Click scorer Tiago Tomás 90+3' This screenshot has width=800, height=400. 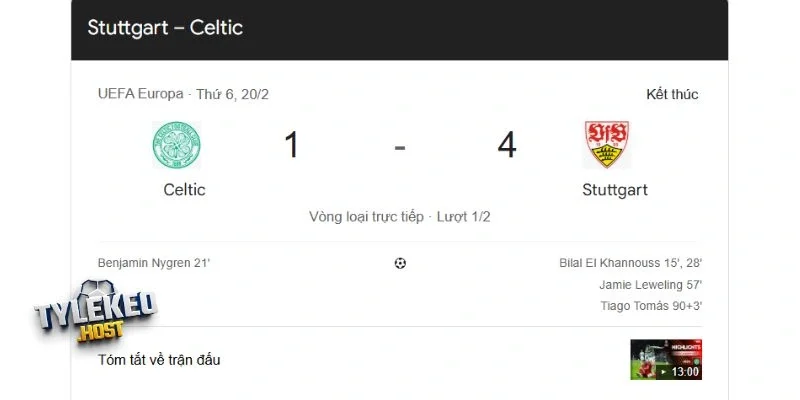point(650,306)
